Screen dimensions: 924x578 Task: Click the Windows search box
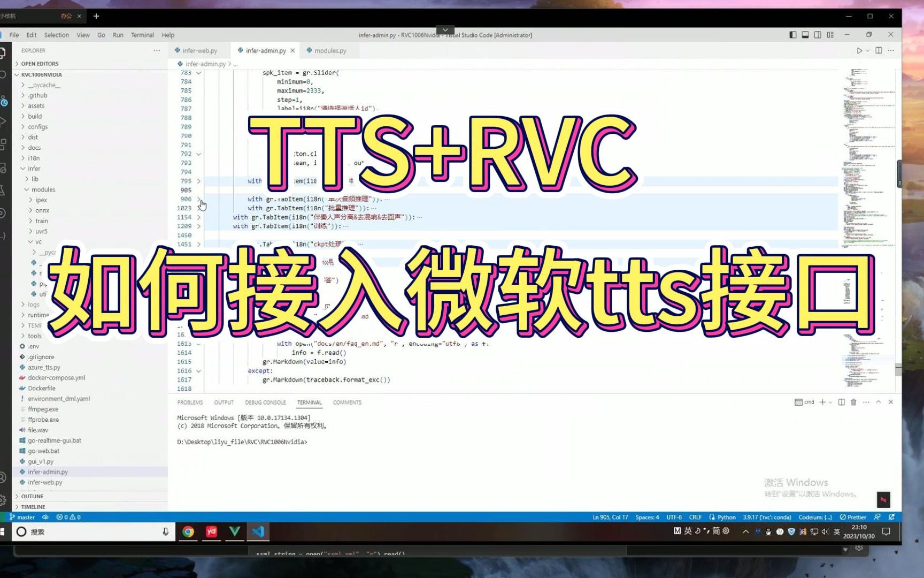[91, 531]
